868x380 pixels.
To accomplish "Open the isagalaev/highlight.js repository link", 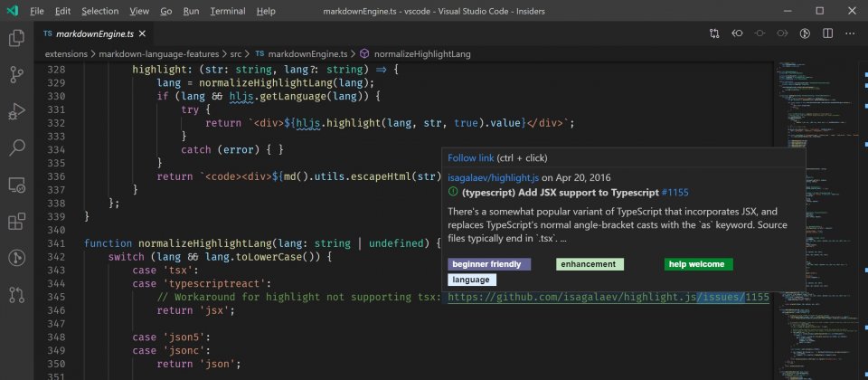I will tap(494, 178).
